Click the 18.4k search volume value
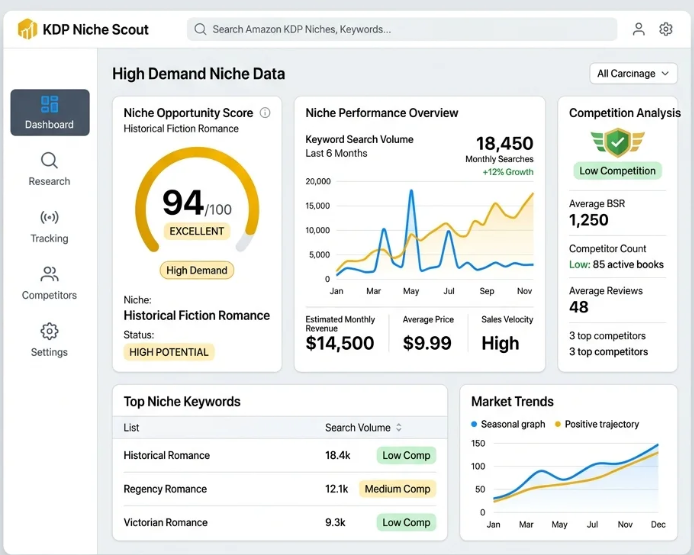 [338, 455]
